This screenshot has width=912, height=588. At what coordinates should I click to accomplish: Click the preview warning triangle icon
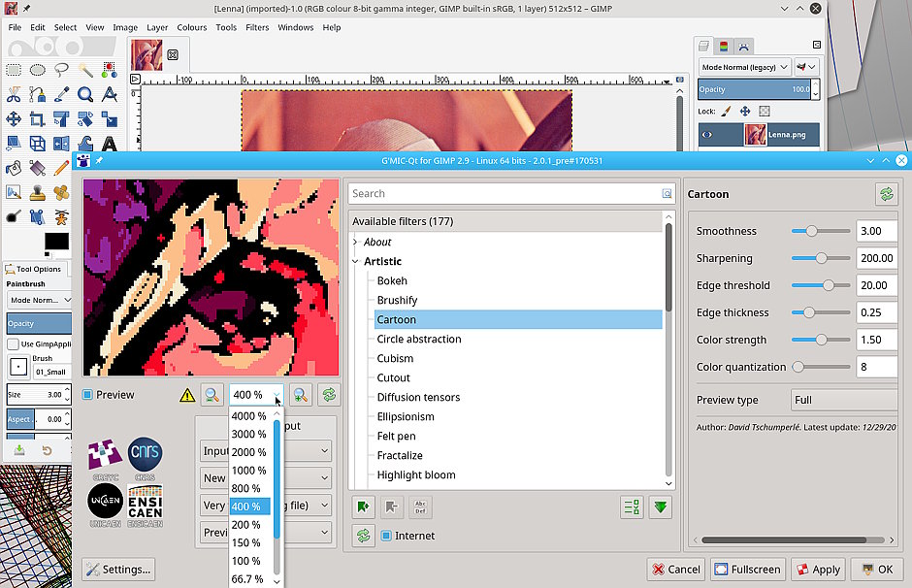[x=187, y=396]
